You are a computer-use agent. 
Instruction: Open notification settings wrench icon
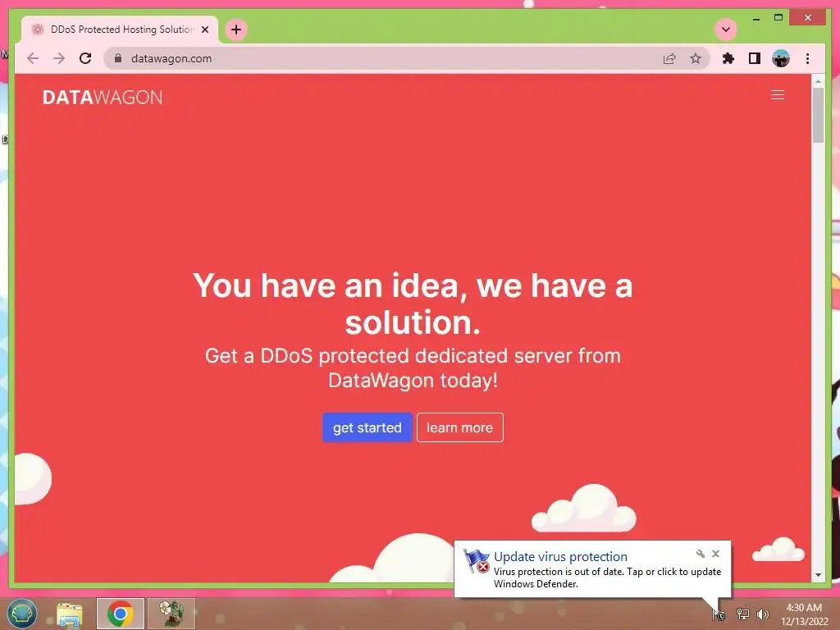click(701, 554)
